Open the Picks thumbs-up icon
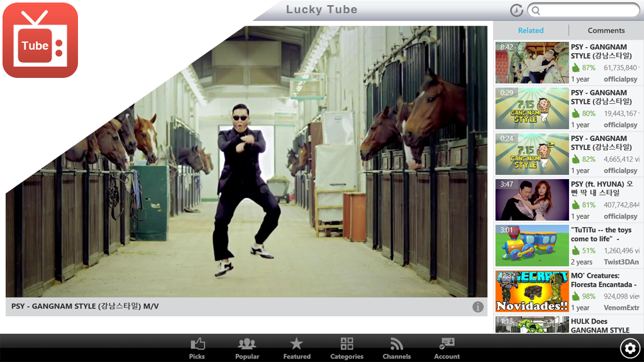 (x=197, y=344)
